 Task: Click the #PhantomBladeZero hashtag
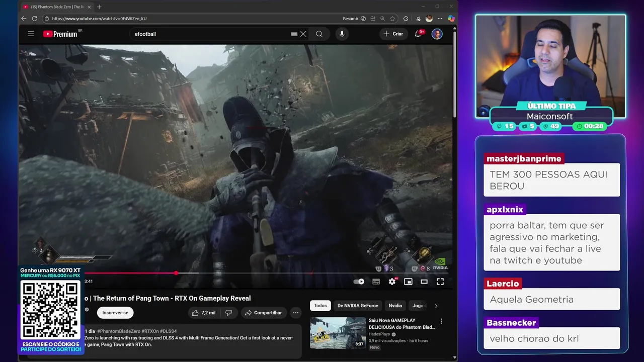pos(119,331)
